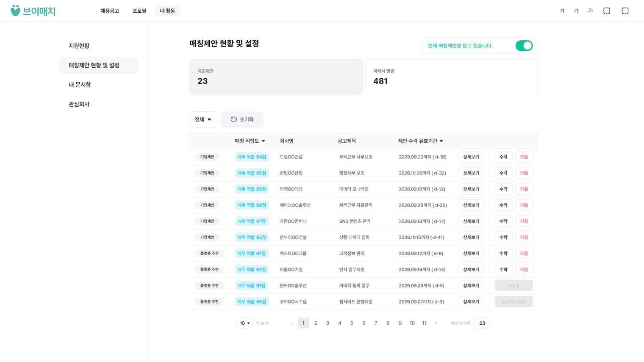The width and height of the screenshot is (644, 362).
Task: Select the 이력서 열람 481 summary card
Action: [452, 77]
